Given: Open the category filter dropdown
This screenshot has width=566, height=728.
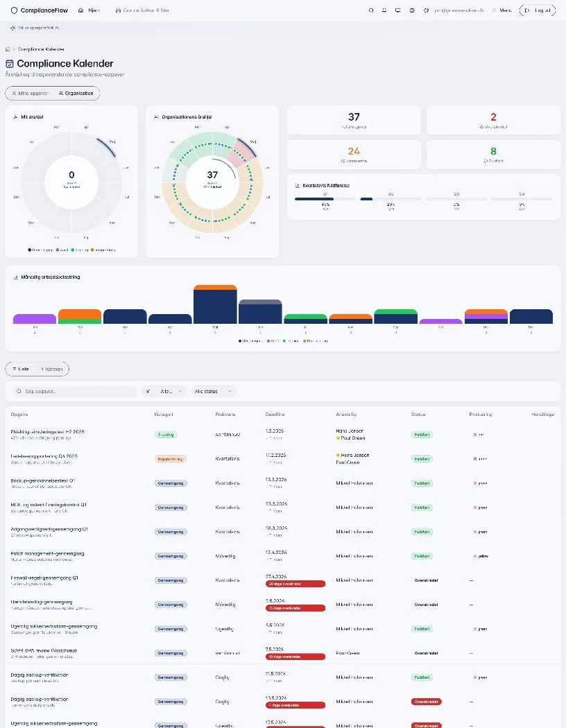Looking at the screenshot, I should 164,392.
